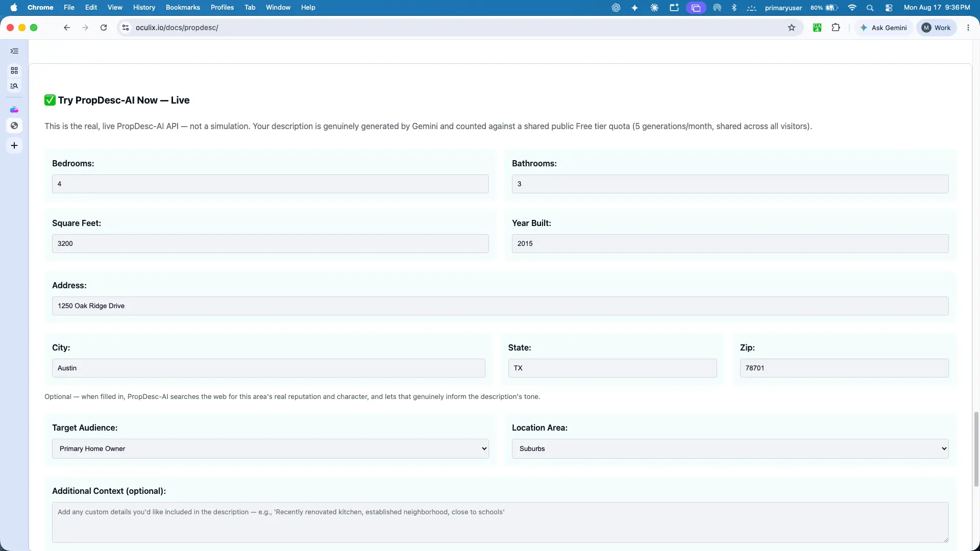This screenshot has height=551, width=980.
Task: Click the Bluetooth menu bar icon
Action: pos(734,8)
